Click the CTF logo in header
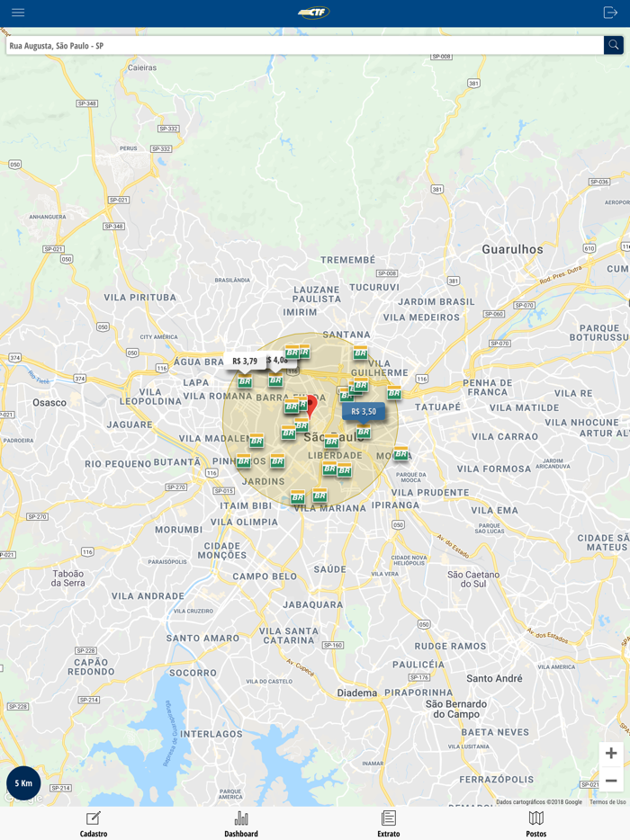Image resolution: width=630 pixels, height=840 pixels. 314,13
